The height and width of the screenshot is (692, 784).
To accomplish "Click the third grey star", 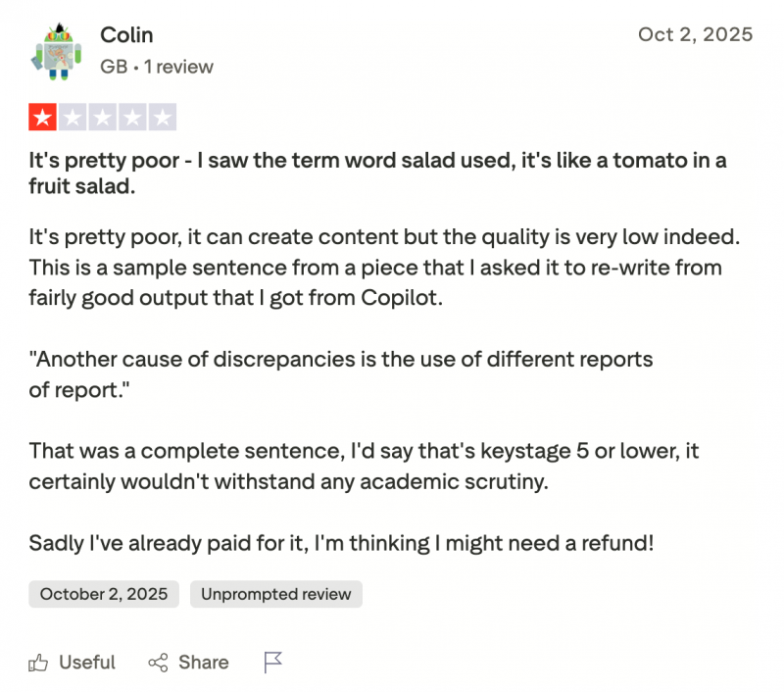I will 103,120.
